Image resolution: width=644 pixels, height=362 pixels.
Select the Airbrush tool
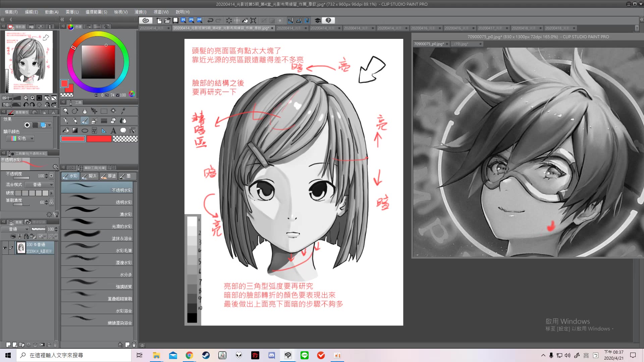[94, 121]
